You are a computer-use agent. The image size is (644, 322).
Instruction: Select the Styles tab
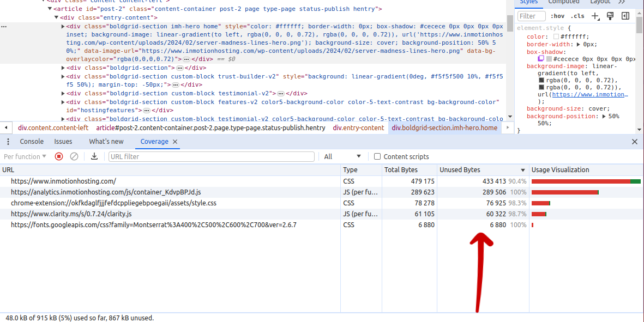click(x=528, y=2)
